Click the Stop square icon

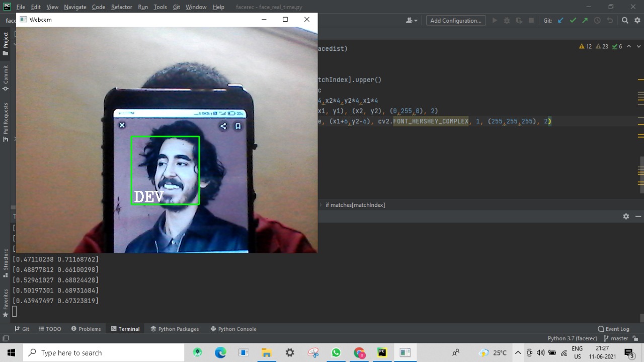tap(531, 21)
